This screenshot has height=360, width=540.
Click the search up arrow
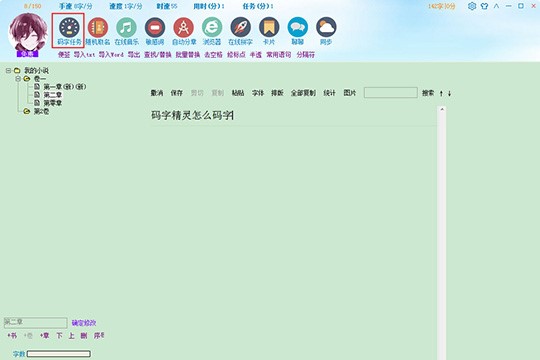(441, 93)
